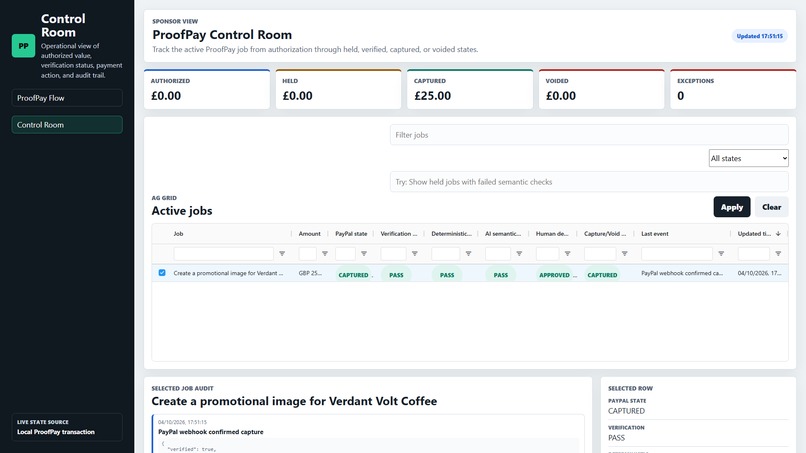Click 'PayPal webhook confirmed ca...' last event cell
This screenshot has width=806, height=453.
click(x=682, y=273)
